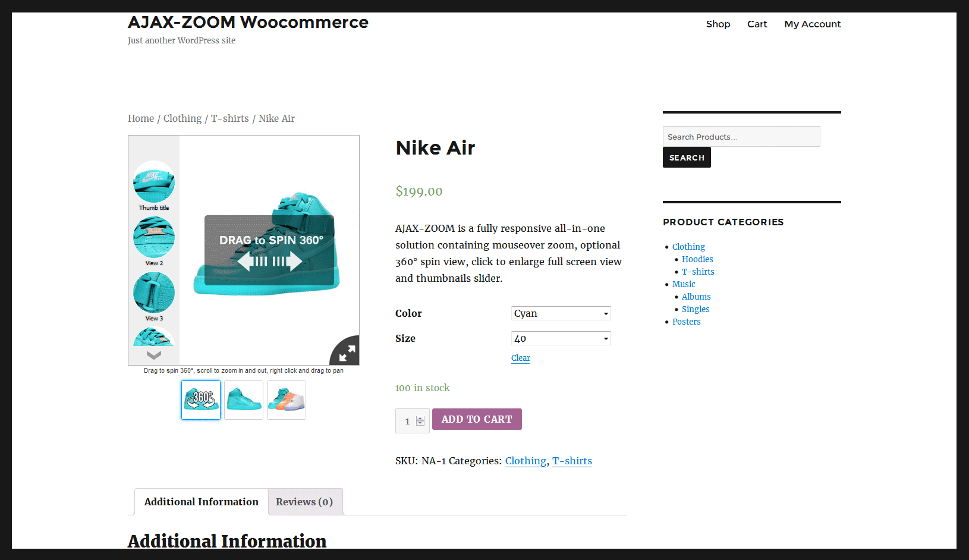The width and height of the screenshot is (969, 560).
Task: Select the orange and white shoe thumbnail
Action: [287, 400]
